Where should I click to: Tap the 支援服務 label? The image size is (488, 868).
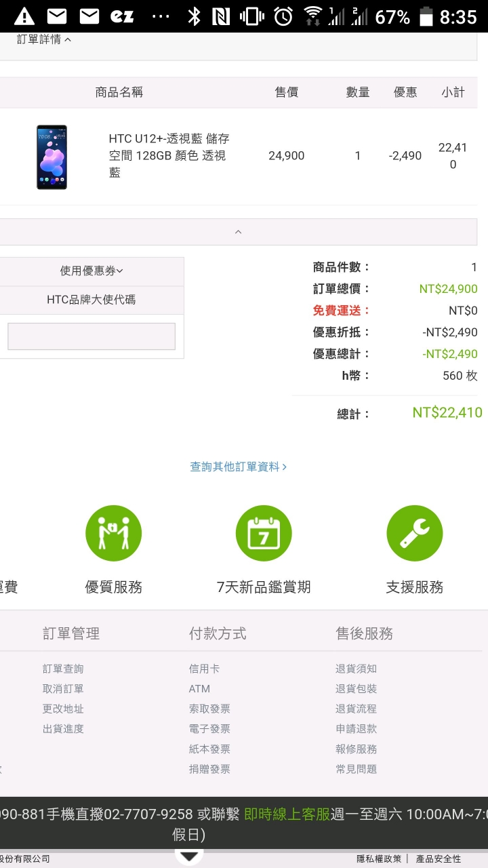[x=414, y=587]
